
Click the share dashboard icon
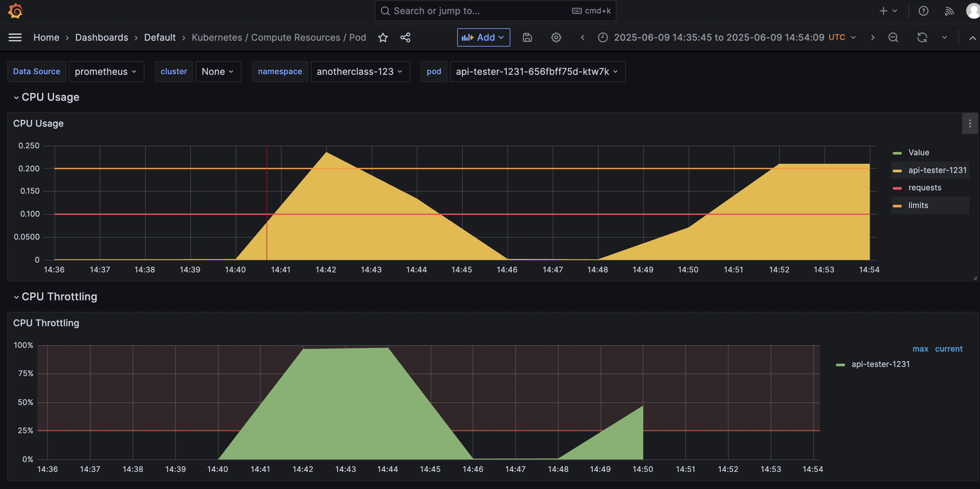pyautogui.click(x=405, y=37)
